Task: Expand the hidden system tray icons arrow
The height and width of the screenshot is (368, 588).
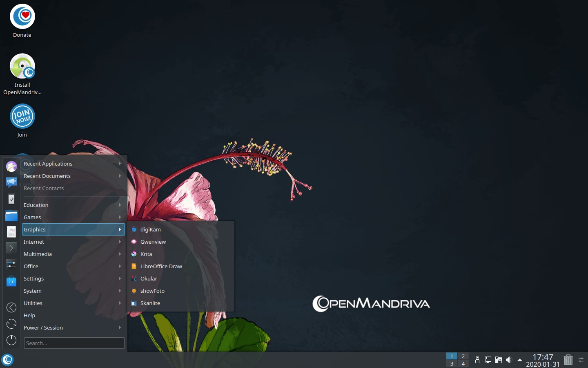Action: click(520, 360)
